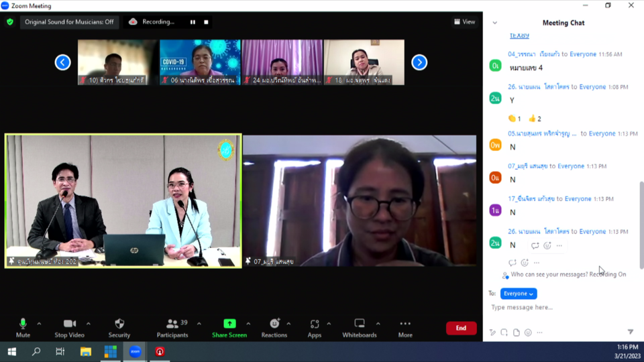Screen dimensions: 644x362
Task: Open the Everyone recipient dropdown
Action: [x=519, y=294]
